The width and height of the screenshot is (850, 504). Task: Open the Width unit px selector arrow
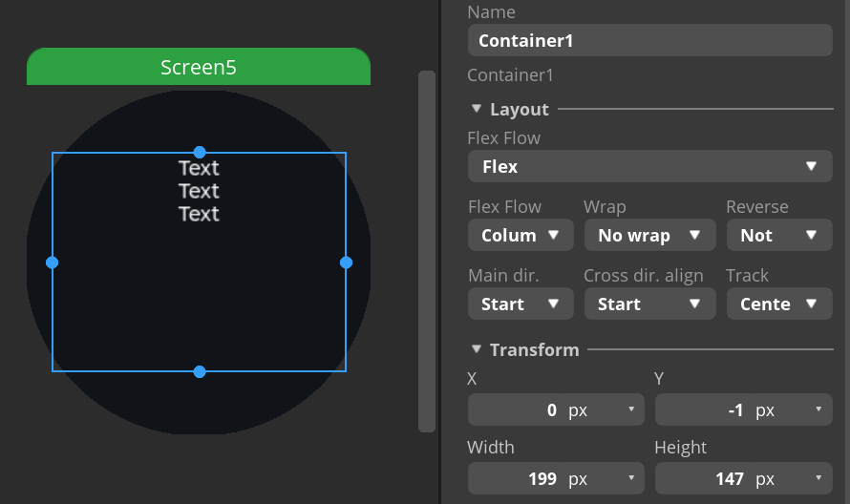tap(631, 478)
